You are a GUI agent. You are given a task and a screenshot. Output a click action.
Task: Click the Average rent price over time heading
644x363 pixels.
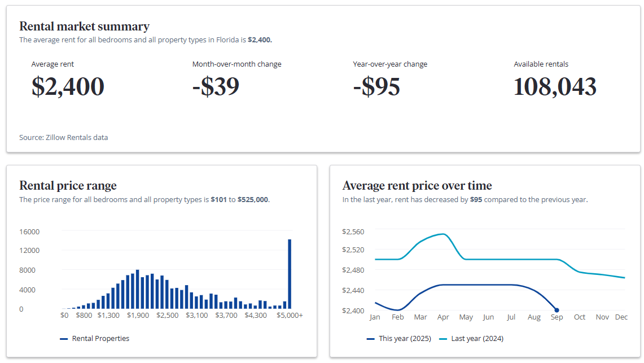pos(417,186)
